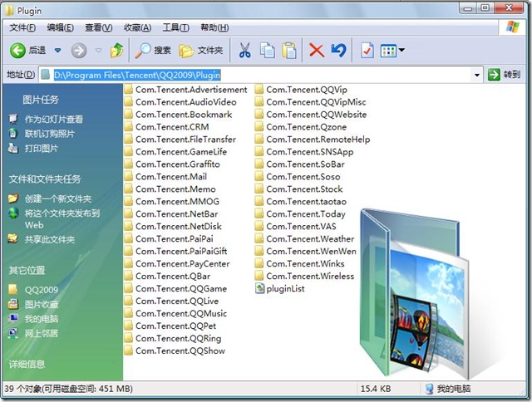Select the Com.Tencent.QQShow name
The width and height of the screenshot is (532, 402).
(180, 351)
